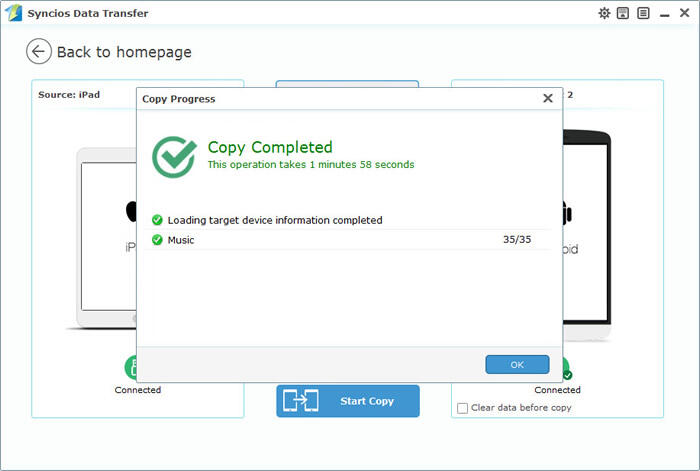The image size is (700, 471).
Task: Click green check beside Loading target device
Action: (x=157, y=220)
